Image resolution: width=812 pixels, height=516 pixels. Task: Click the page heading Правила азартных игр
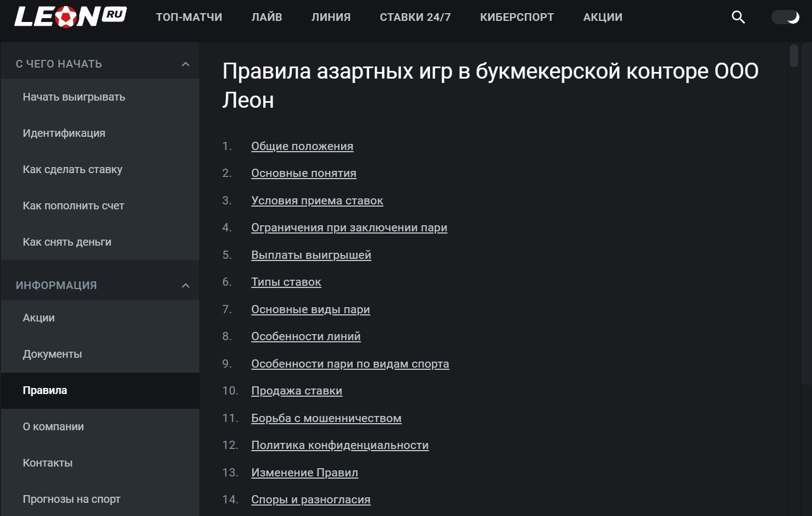490,86
